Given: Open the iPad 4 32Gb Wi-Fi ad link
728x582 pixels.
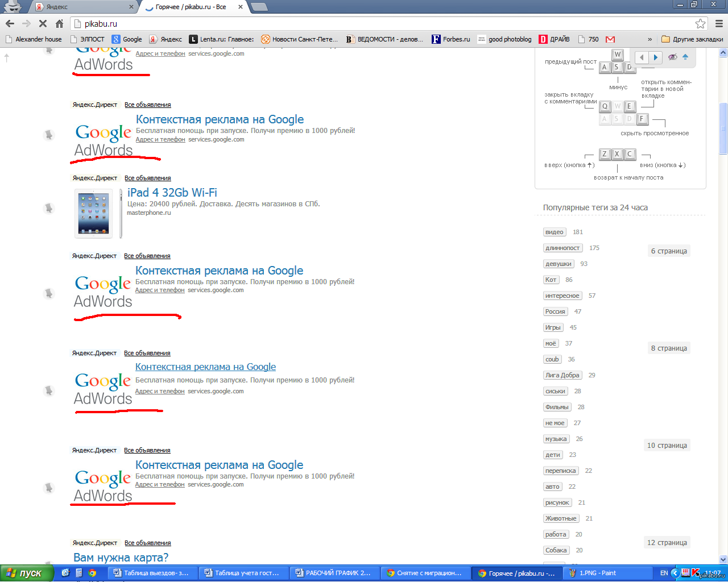Looking at the screenshot, I should (172, 193).
